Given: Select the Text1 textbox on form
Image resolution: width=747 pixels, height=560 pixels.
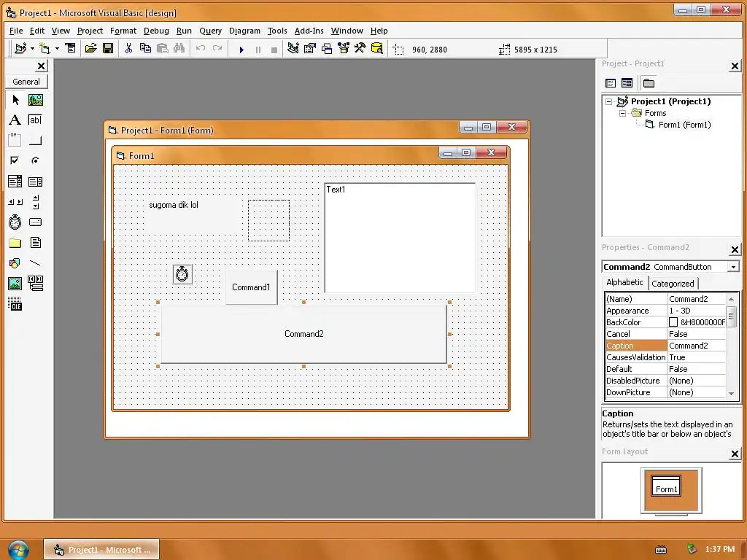Looking at the screenshot, I should [x=400, y=238].
